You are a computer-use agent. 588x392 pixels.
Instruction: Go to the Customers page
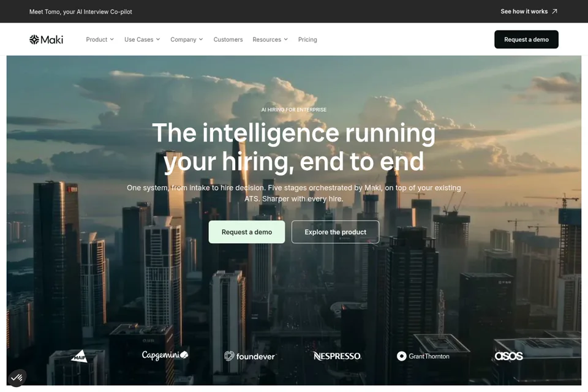(228, 39)
